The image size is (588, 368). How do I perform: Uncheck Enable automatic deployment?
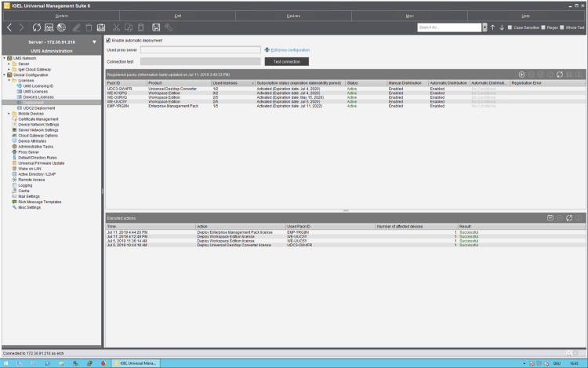109,39
